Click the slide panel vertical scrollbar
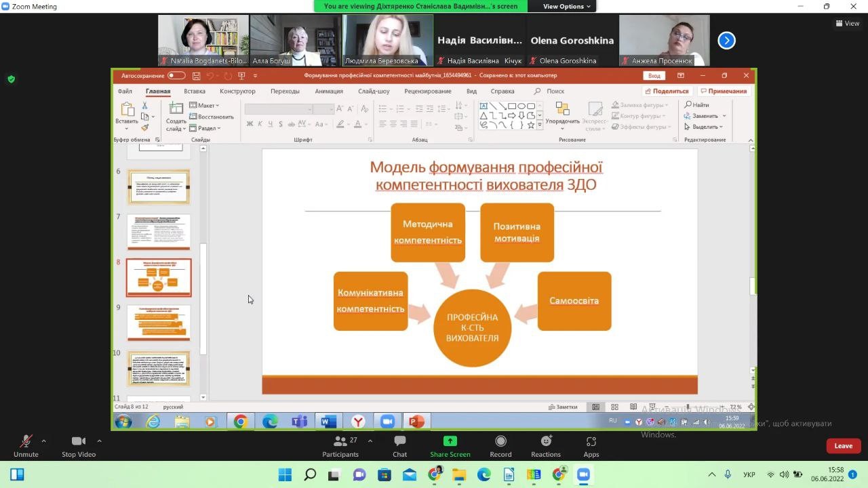 (x=203, y=298)
